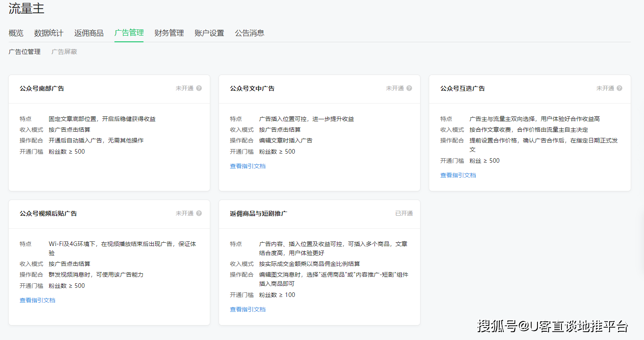Open 查看指引文档 link in 公众号视频后贴广告 card
The image size is (644, 340).
pyautogui.click(x=37, y=300)
